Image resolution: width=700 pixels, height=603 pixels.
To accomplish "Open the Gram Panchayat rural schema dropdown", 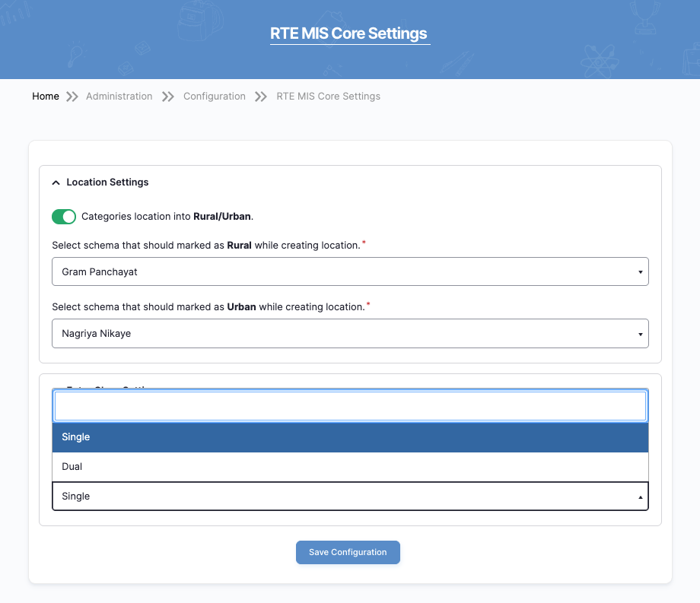I will [x=350, y=271].
